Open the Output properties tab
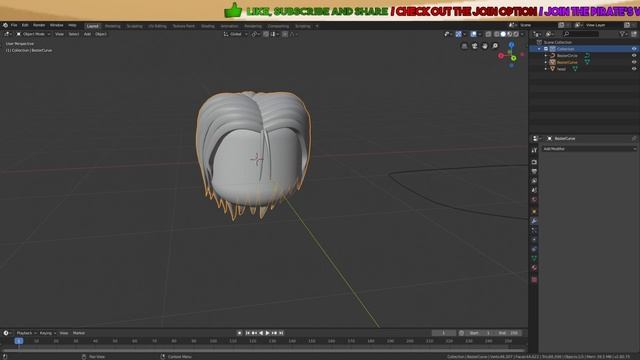Screen dimensions: 640x360 534,171
